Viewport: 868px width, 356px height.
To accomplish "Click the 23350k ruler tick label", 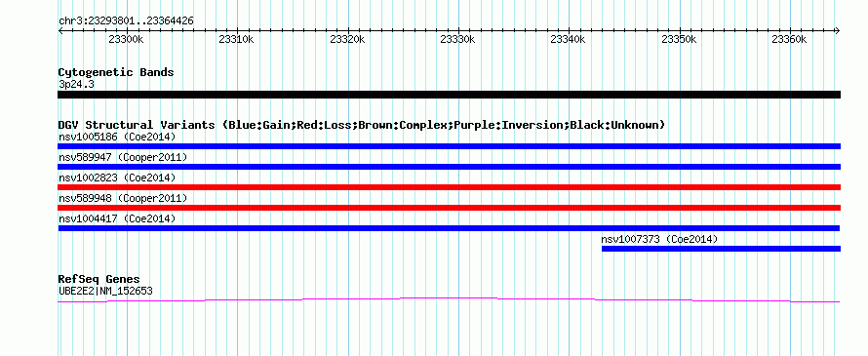I will [x=679, y=39].
